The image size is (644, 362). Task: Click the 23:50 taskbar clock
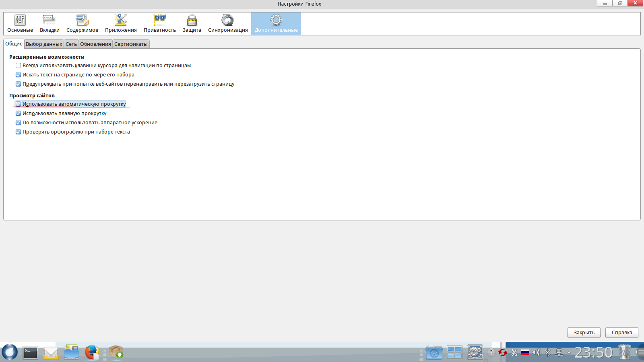(x=593, y=352)
